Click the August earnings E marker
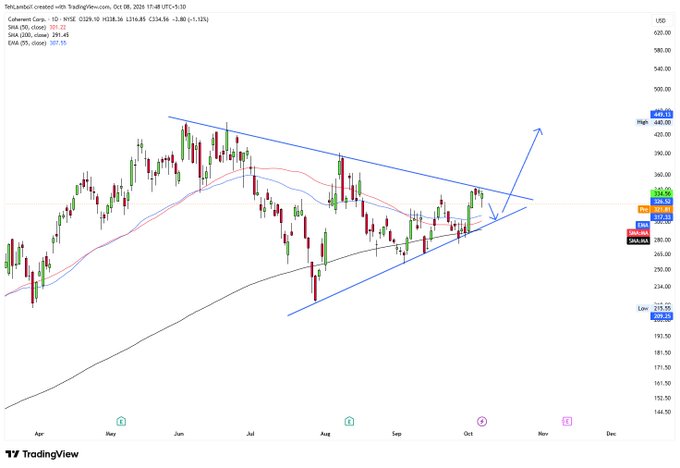The height and width of the screenshot is (468, 680). [x=349, y=421]
